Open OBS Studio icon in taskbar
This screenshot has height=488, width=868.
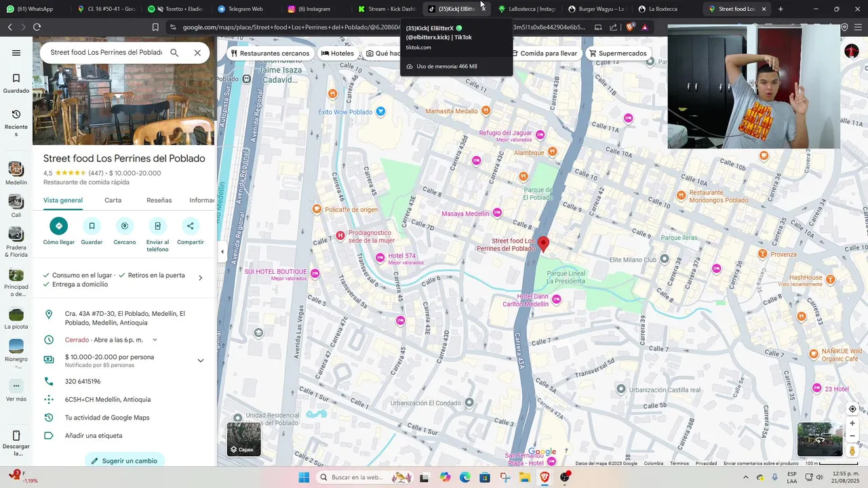[565, 477]
